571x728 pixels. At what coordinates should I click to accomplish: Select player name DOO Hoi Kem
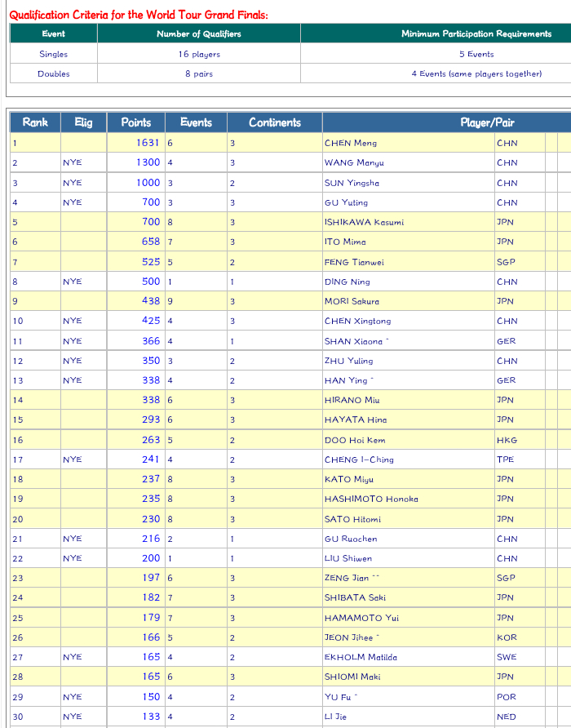tap(355, 440)
